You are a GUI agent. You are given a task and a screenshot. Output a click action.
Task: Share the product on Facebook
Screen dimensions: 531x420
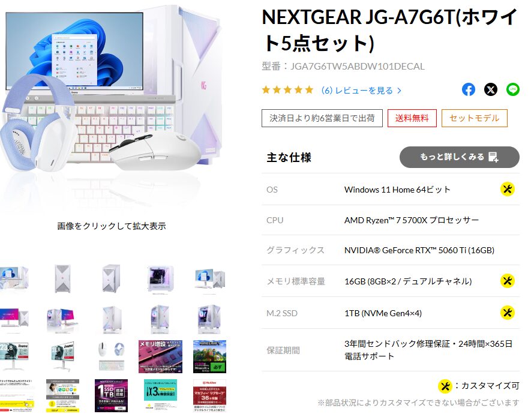click(x=469, y=90)
